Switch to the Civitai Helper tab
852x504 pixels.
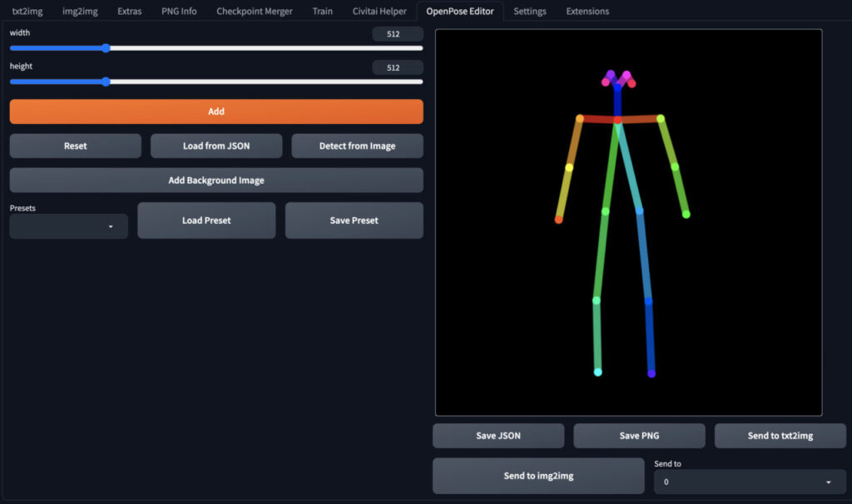(x=379, y=11)
